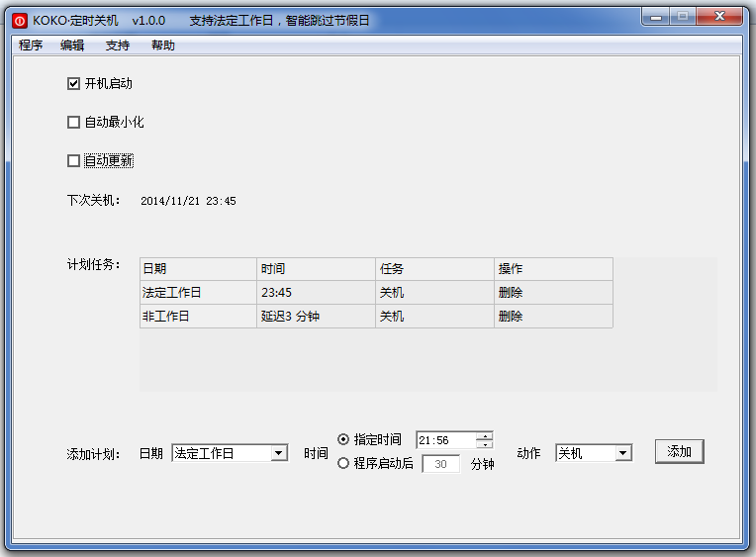Screen dimensions: 756x557
Task: Click the next shutdown value 2014/11/21 23:45
Action: tap(188, 201)
